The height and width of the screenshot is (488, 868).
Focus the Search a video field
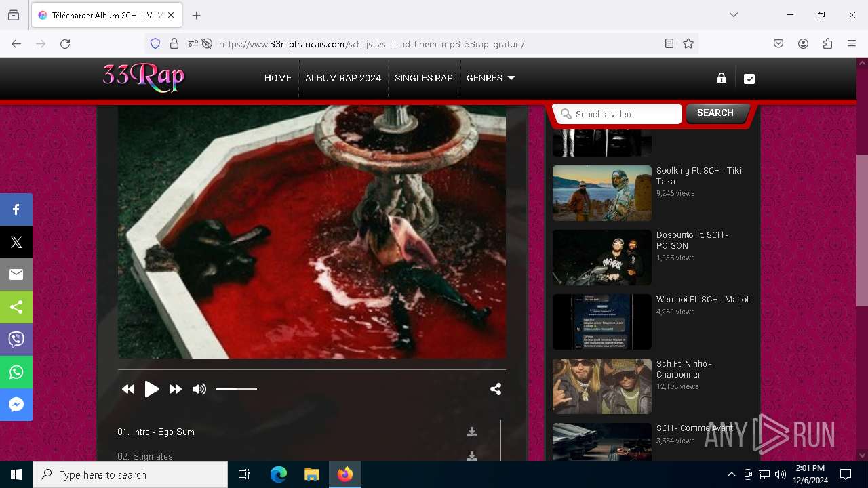point(617,114)
